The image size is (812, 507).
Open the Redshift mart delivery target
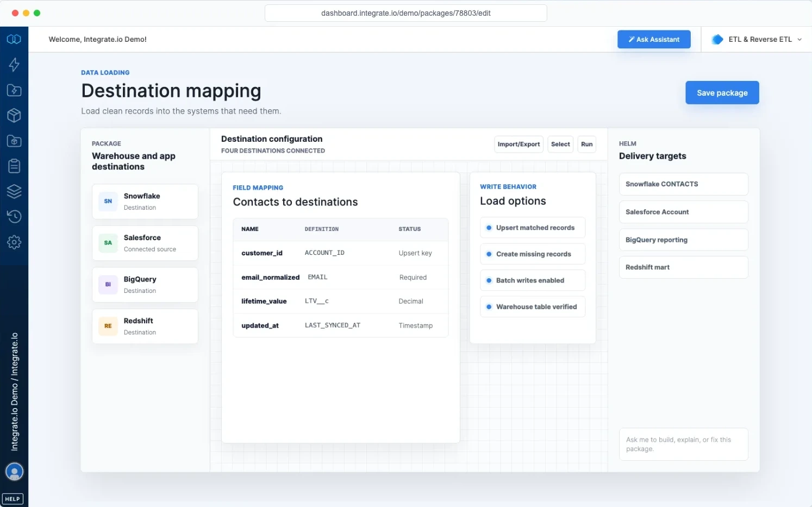684,267
